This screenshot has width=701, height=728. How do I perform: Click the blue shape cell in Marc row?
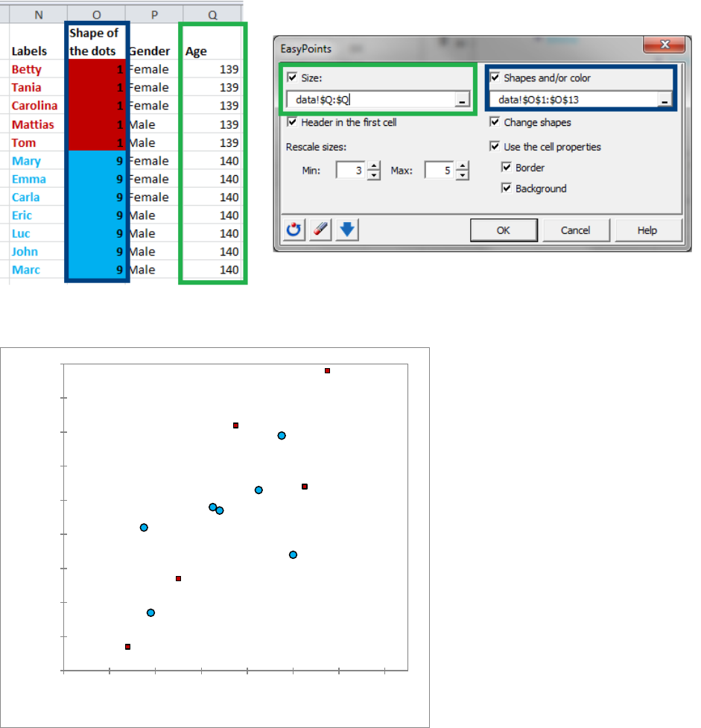(x=97, y=269)
